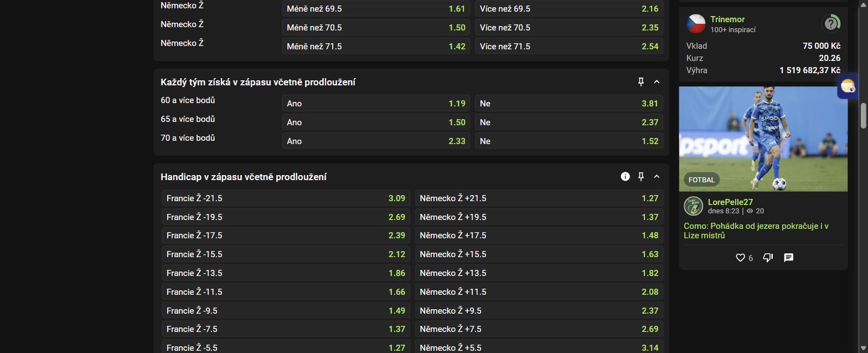This screenshot has height=353, width=868.
Task: Choose Ne for 70 a více bodů
Action: [x=569, y=141]
